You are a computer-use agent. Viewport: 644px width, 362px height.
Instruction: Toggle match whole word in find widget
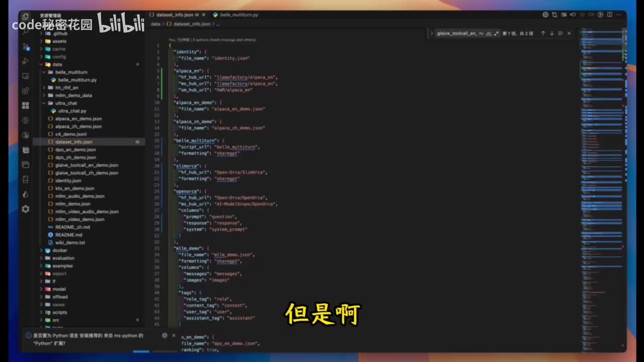pos(489,33)
